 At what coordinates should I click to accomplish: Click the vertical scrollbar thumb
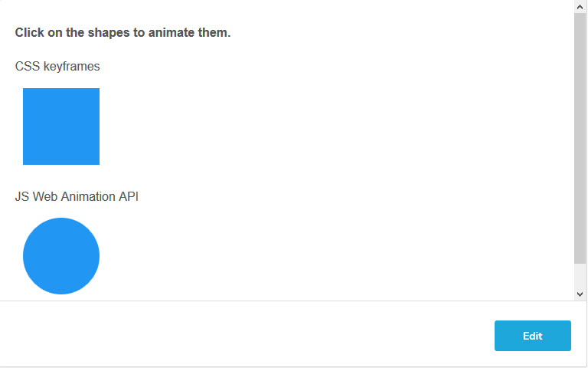pyautogui.click(x=580, y=138)
